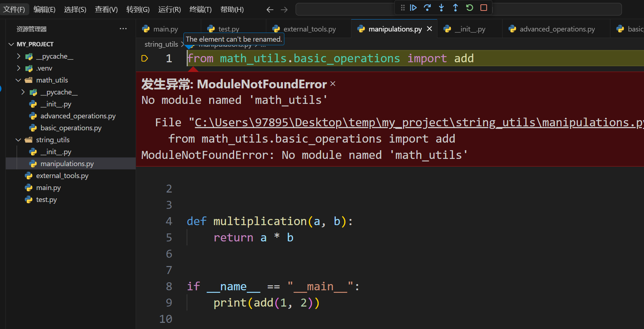Image resolution: width=644 pixels, height=329 pixels.
Task: Open the 转到(G) menu
Action: pyautogui.click(x=138, y=9)
